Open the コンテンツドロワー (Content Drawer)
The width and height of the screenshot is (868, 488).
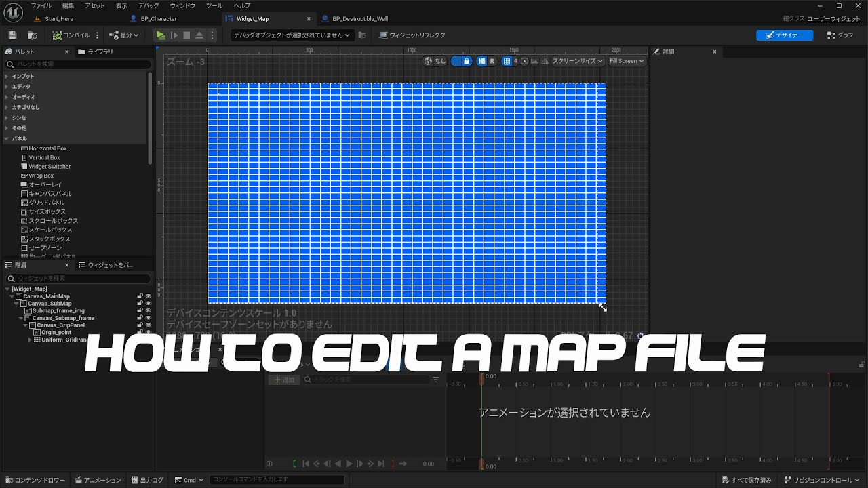click(35, 481)
